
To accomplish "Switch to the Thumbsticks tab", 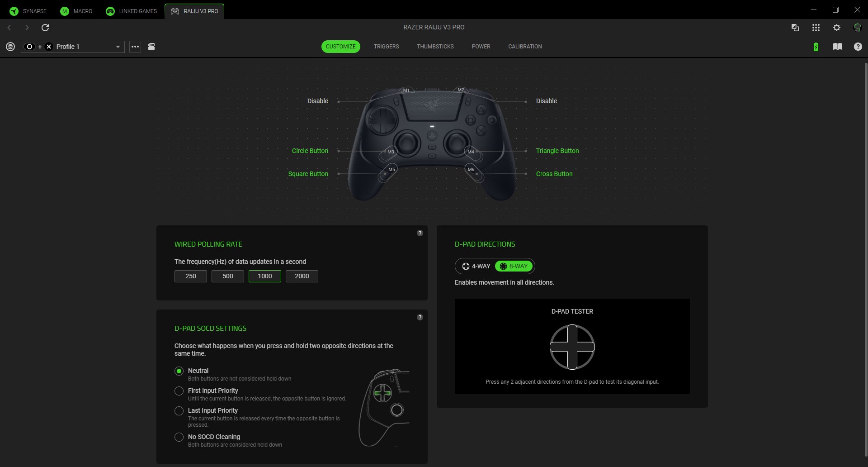I will coord(435,47).
